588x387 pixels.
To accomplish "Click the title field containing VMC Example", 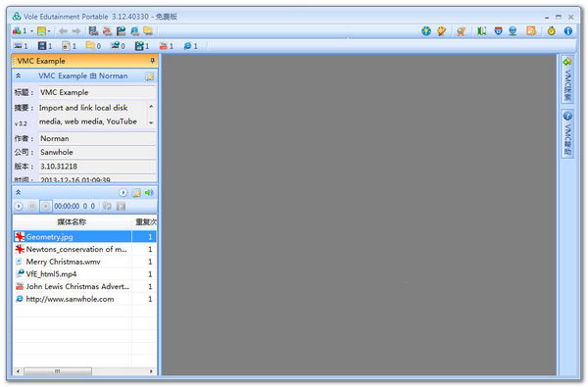I will click(x=97, y=92).
